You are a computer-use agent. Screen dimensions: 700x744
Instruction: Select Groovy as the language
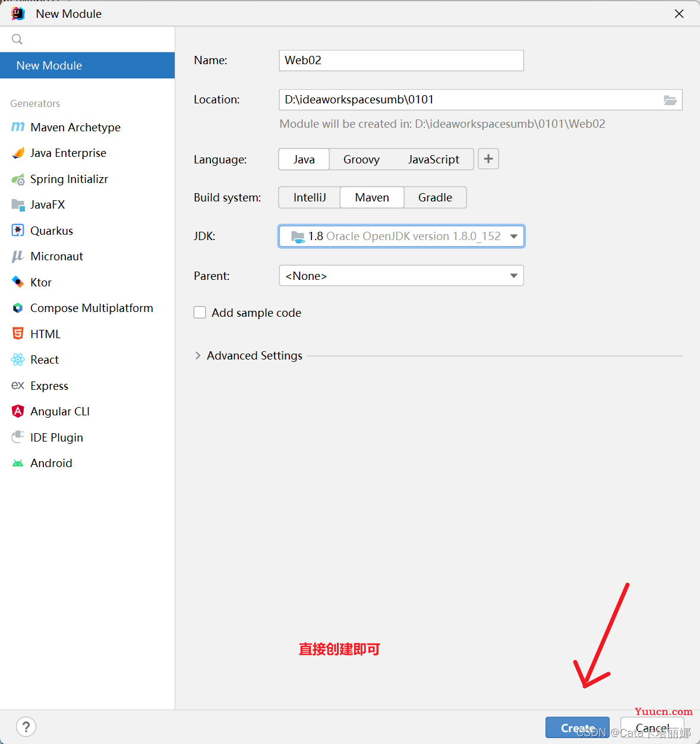pos(361,159)
